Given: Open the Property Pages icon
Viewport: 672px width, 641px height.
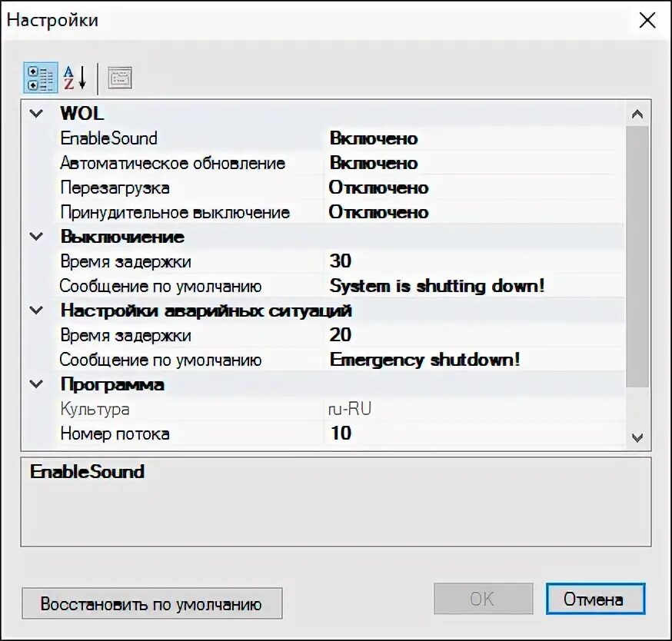Looking at the screenshot, I should coord(119,77).
